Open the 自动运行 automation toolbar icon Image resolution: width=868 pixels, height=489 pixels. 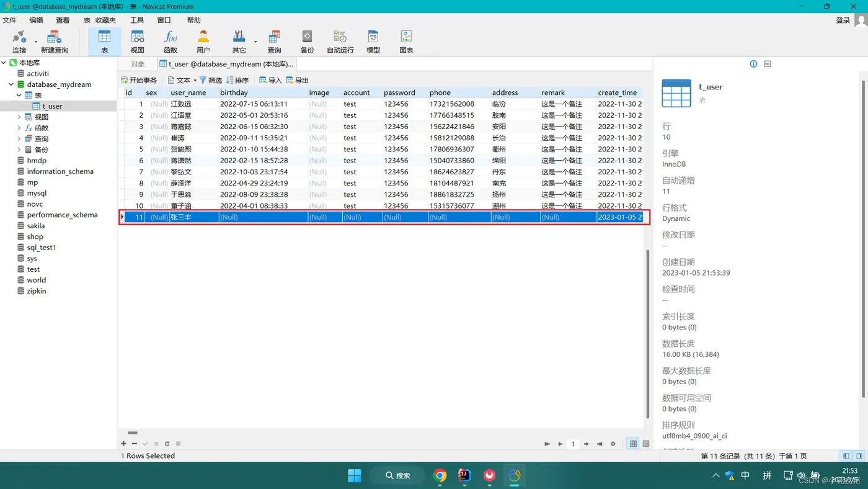tap(340, 41)
